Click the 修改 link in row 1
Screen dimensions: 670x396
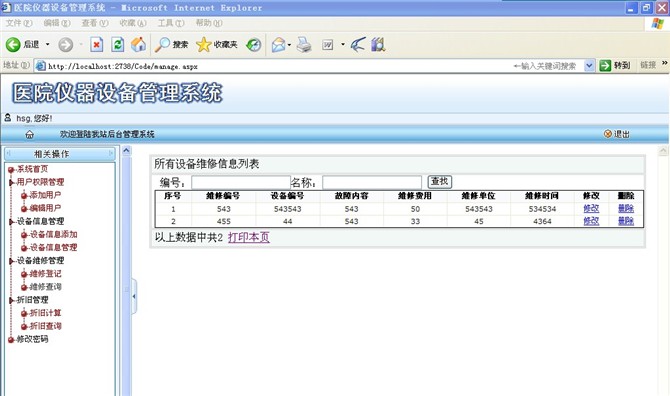(x=591, y=208)
